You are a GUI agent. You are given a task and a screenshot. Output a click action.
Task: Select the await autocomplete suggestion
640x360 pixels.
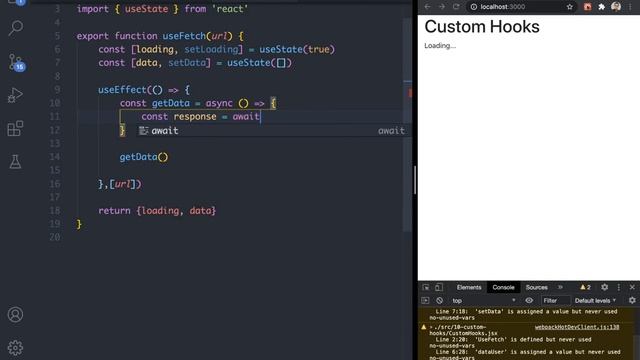pos(272,131)
